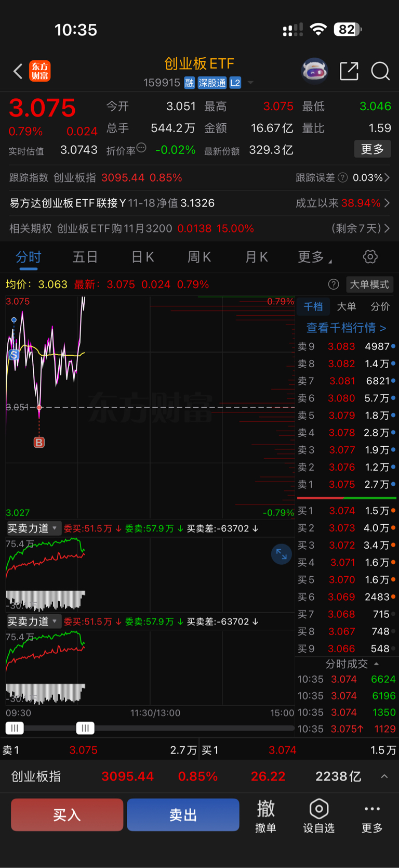Tap the 跟踪误差 question mark icon
Image resolution: width=399 pixels, height=868 pixels.
tap(343, 178)
